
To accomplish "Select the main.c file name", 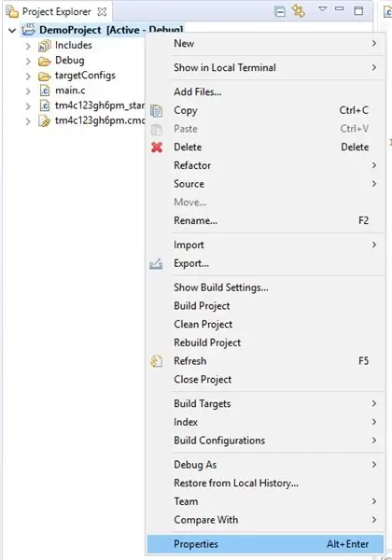I will pyautogui.click(x=70, y=91).
